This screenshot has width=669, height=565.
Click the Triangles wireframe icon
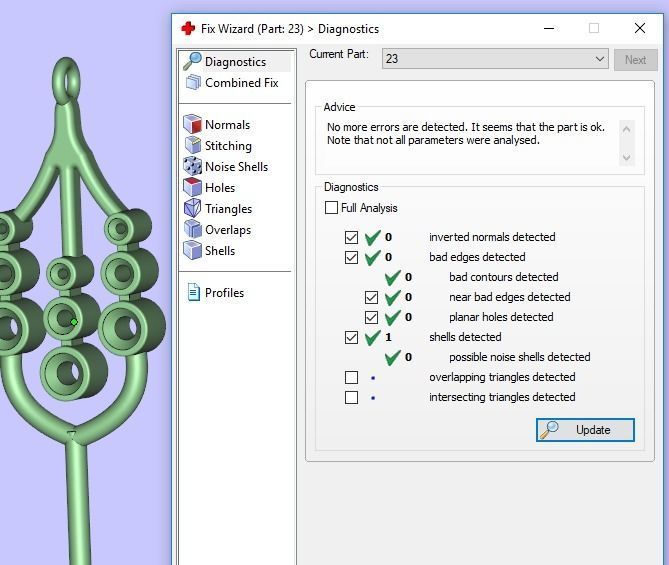click(192, 208)
